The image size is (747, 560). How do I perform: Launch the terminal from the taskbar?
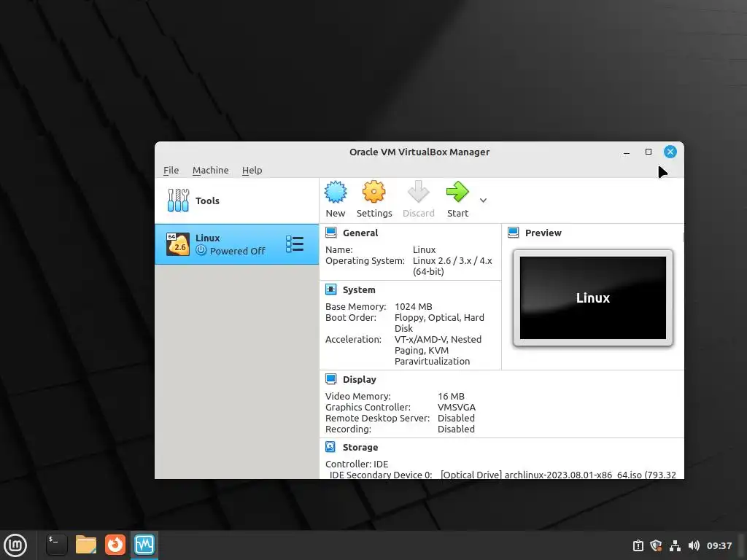coord(56,545)
